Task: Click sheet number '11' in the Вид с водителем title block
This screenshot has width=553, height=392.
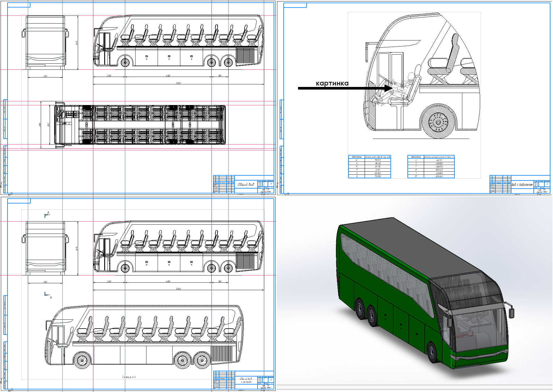Action: click(x=547, y=184)
